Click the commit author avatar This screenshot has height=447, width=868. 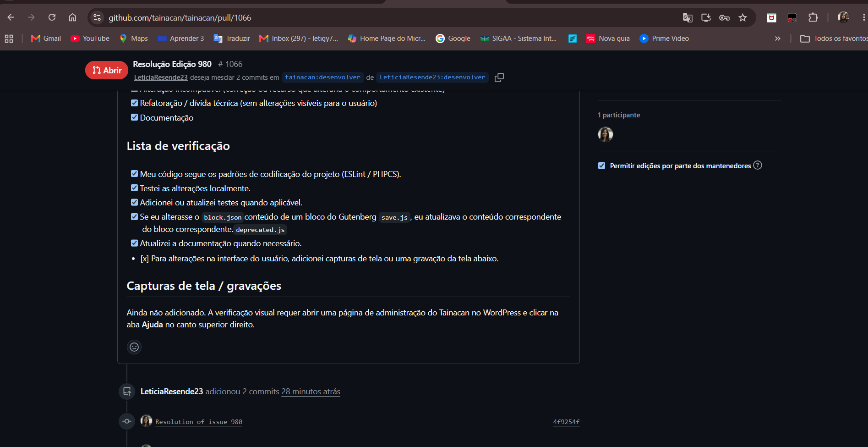click(146, 421)
